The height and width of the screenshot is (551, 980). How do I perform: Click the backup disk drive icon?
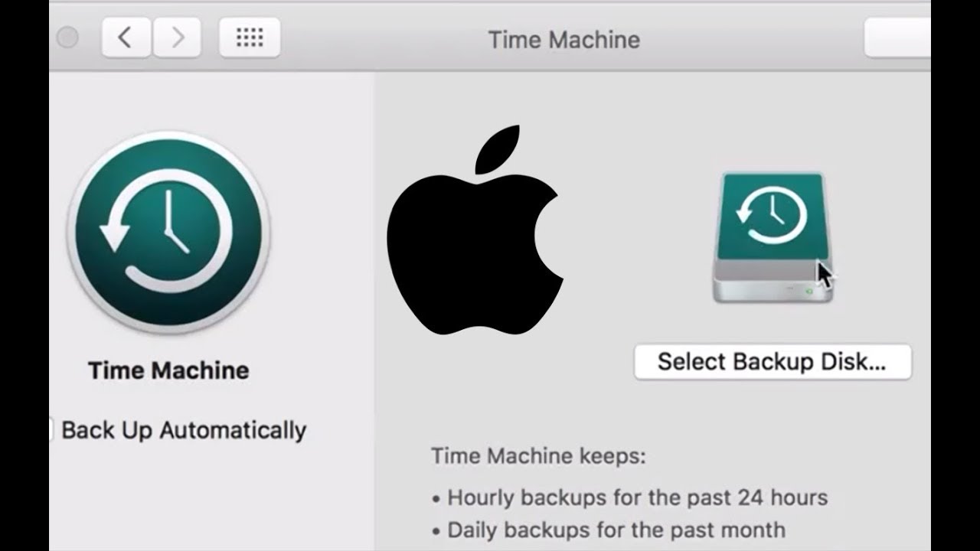[773, 237]
